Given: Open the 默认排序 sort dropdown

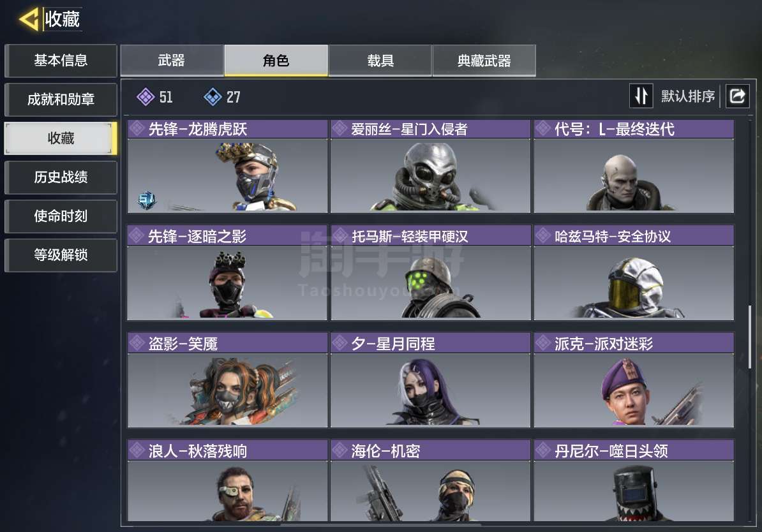Looking at the screenshot, I should tap(687, 96).
